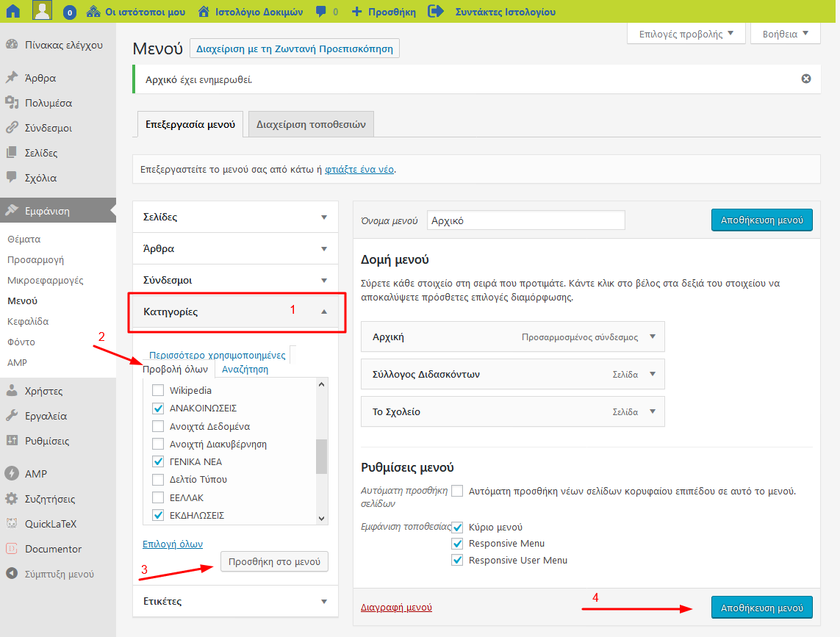Click the plus icon beside Προσθήκη
The image size is (840, 637).
[x=356, y=12]
